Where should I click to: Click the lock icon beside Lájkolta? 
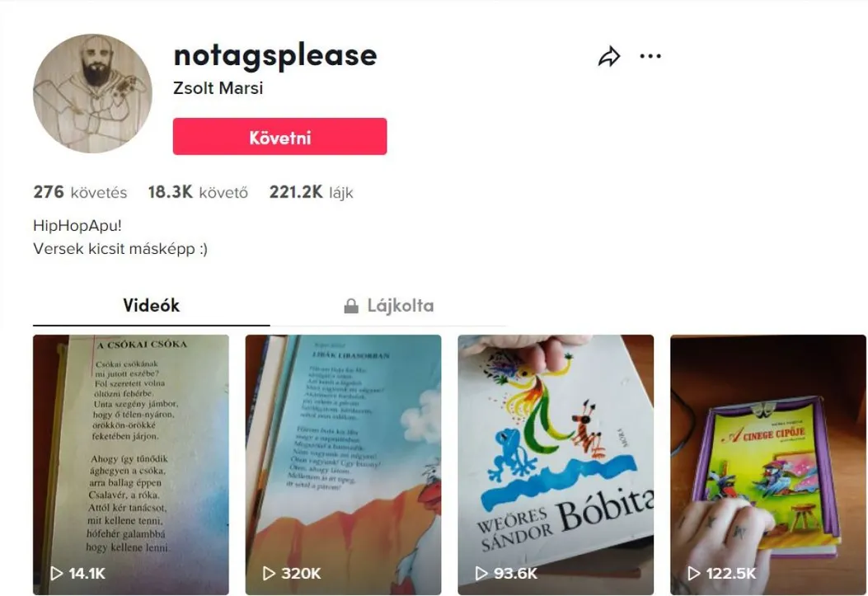coord(351,306)
